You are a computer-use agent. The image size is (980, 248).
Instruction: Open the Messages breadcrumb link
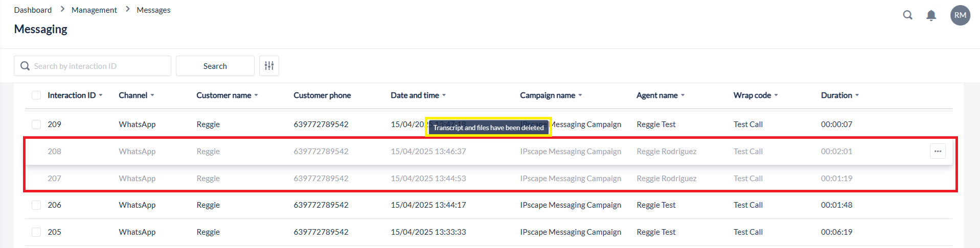pos(153,10)
